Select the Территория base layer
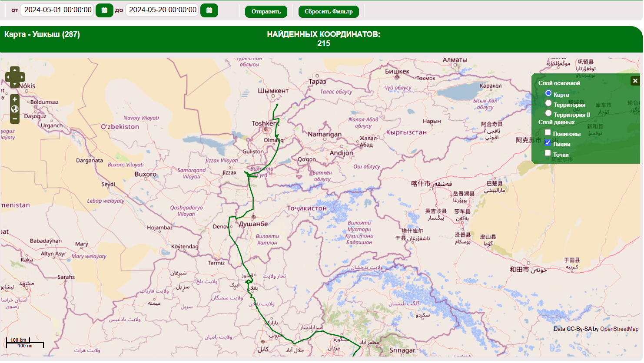The image size is (644, 363). tap(548, 103)
